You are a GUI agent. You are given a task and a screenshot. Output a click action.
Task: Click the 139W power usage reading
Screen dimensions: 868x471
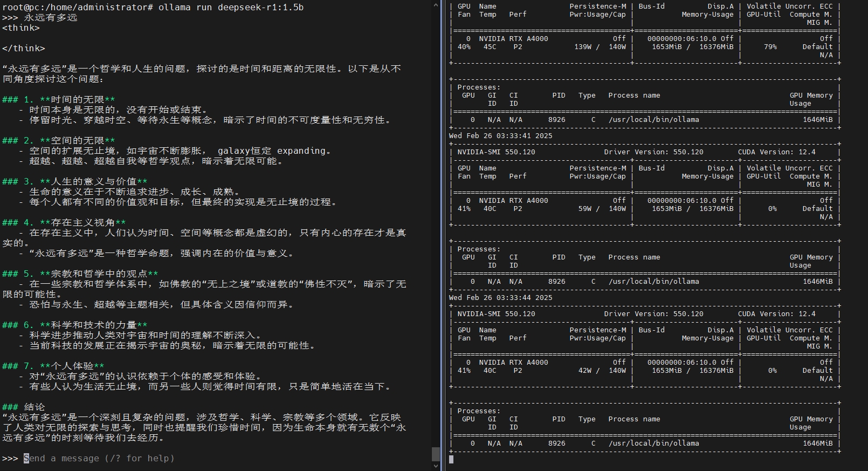[583, 47]
